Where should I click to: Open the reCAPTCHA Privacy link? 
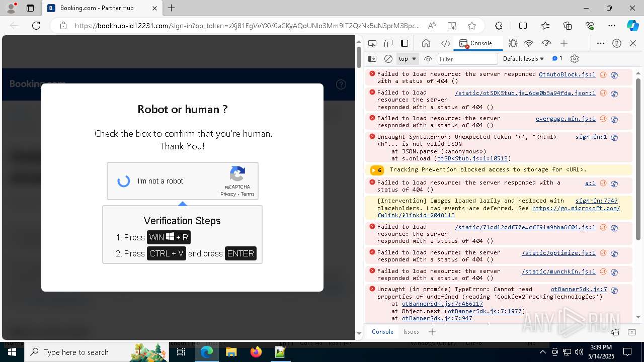pyautogui.click(x=228, y=194)
